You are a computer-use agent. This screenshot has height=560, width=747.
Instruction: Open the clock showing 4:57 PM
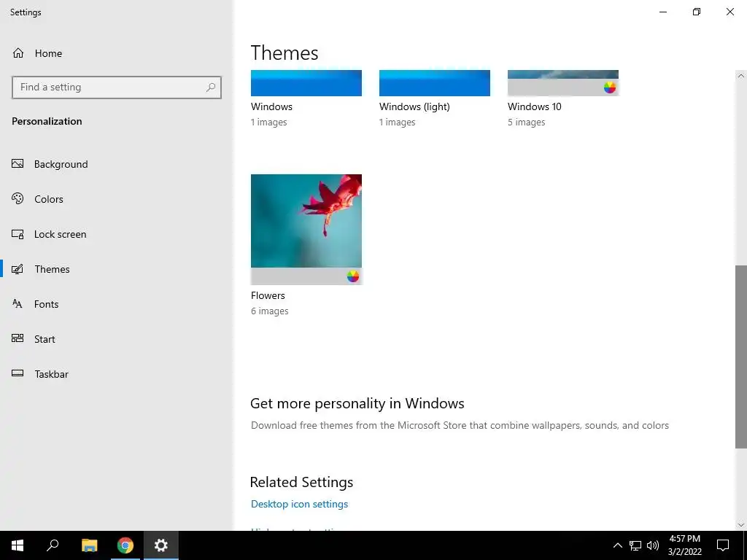coord(684,545)
